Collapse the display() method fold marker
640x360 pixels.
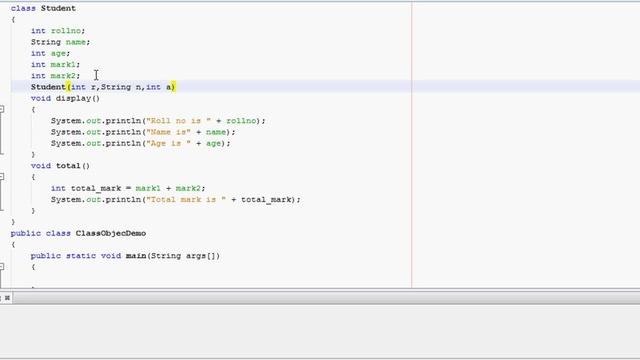(x=2, y=109)
